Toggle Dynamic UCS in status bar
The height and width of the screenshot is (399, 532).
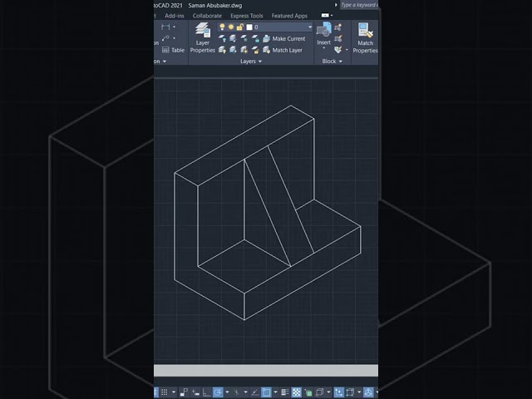[338, 392]
